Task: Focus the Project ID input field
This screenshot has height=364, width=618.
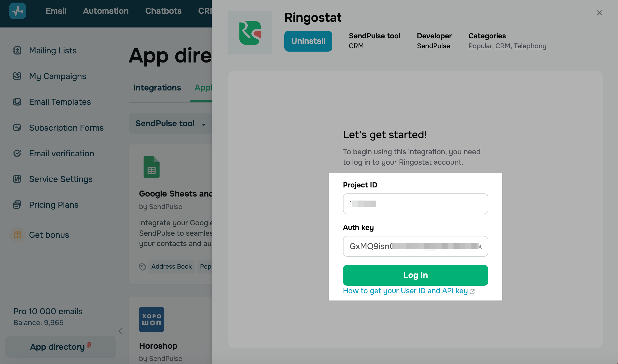Action: tap(415, 204)
